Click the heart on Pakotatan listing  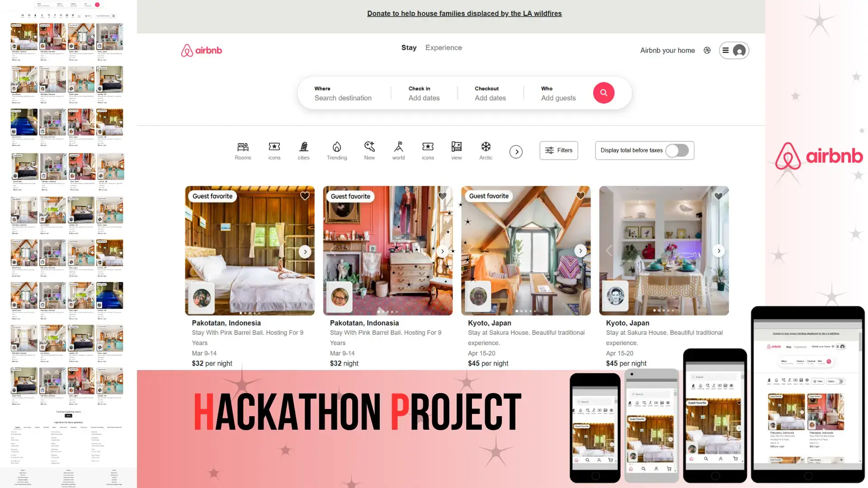pyautogui.click(x=304, y=196)
